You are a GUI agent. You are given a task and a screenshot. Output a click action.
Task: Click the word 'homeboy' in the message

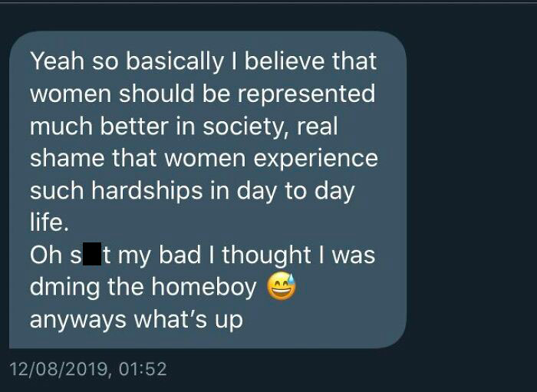(204, 287)
